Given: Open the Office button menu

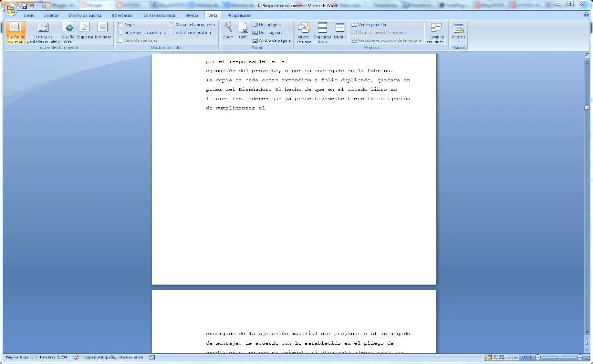Looking at the screenshot, I should tap(11, 10).
